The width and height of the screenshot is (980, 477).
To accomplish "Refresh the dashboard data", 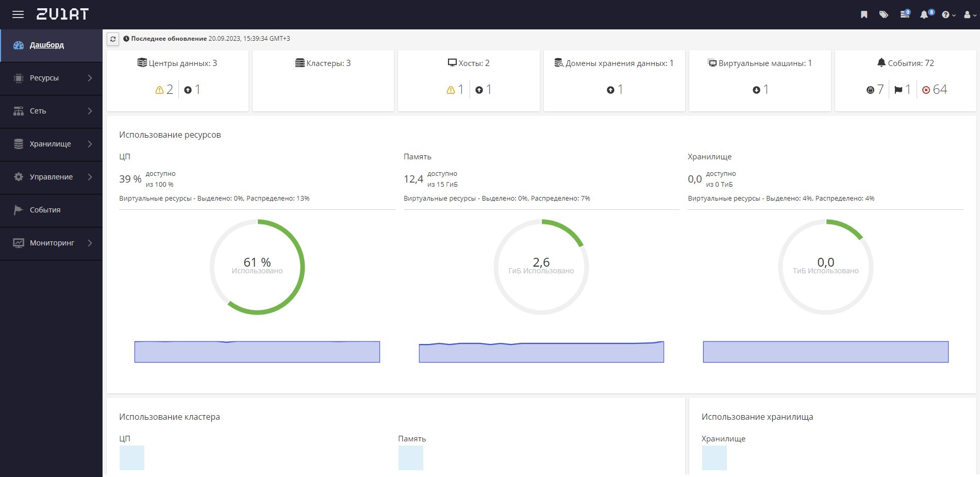I will (113, 39).
